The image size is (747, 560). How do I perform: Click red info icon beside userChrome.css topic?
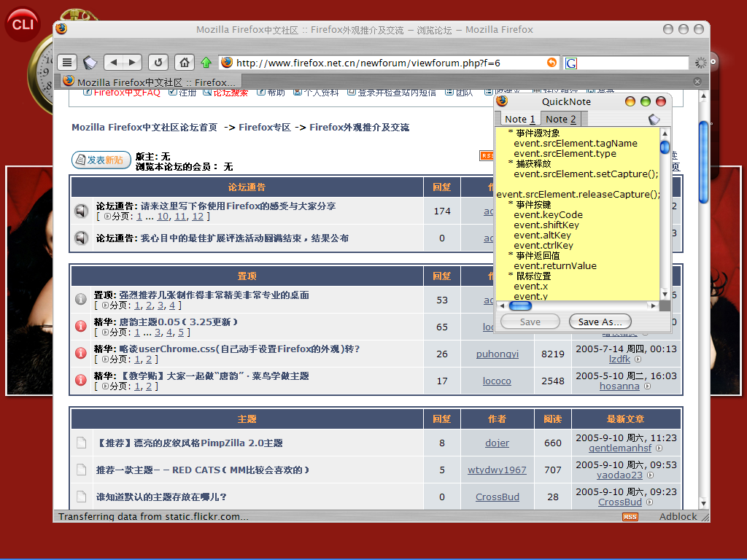tap(80, 353)
